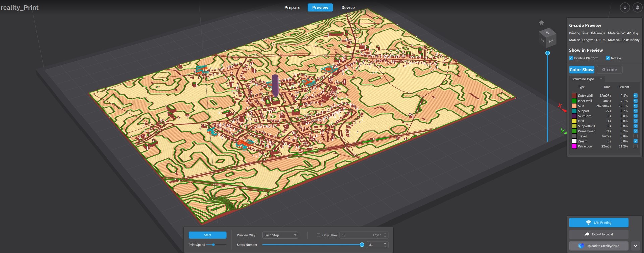Toggle the Printing Platform checkbox
The image size is (644, 253).
click(x=571, y=58)
